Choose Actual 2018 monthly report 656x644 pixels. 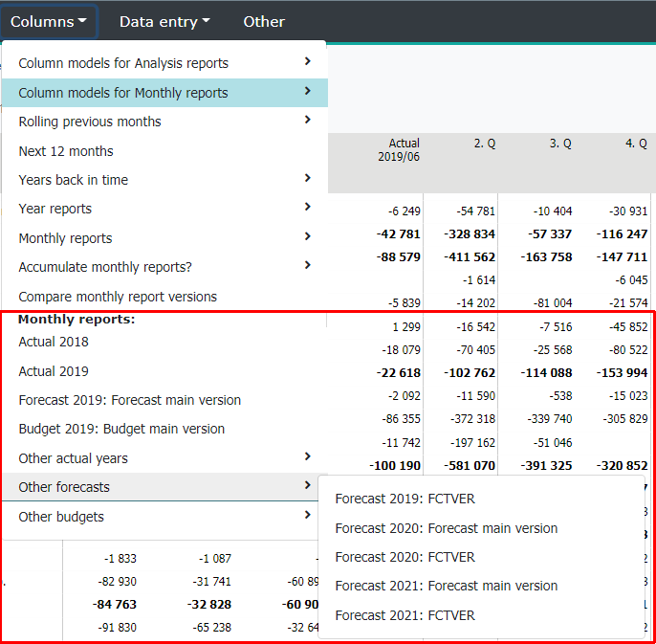164,342
